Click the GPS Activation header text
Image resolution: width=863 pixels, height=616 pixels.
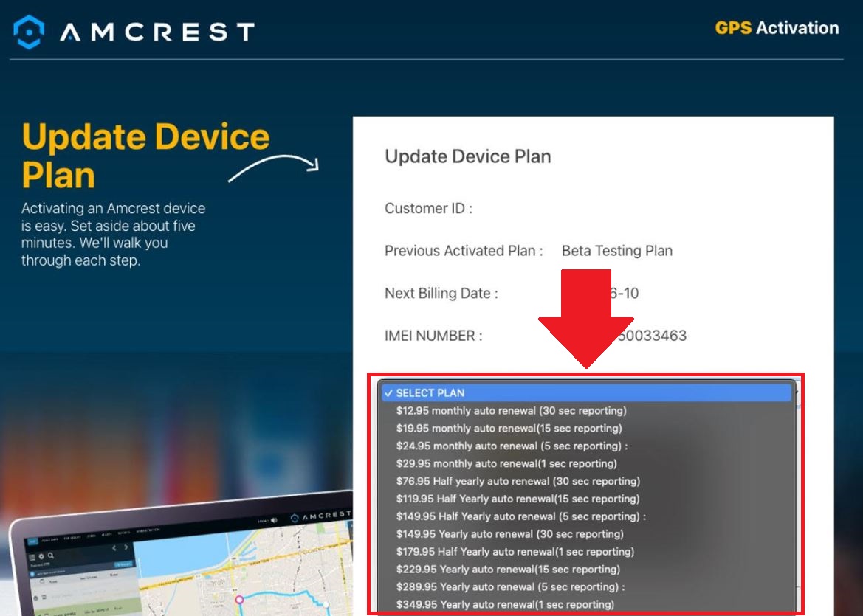coord(777,28)
